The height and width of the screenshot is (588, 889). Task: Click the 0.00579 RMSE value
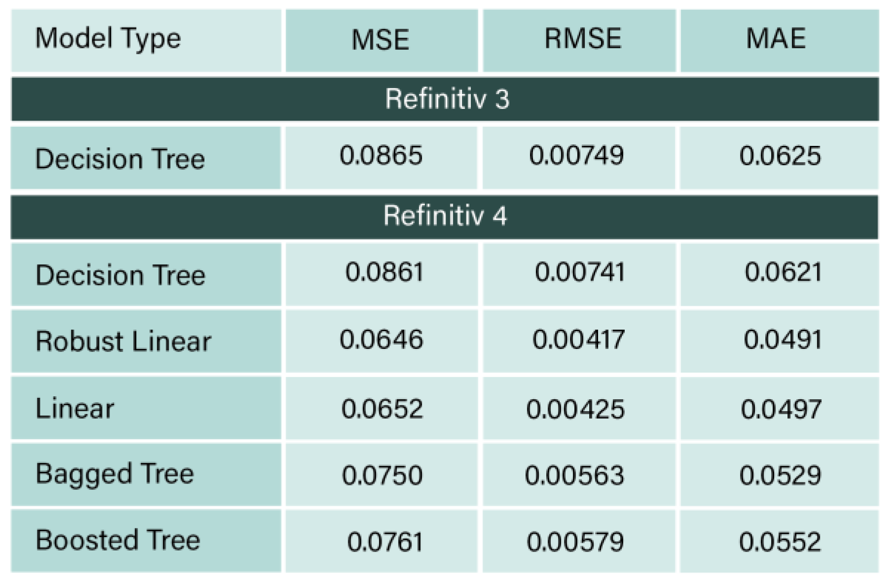[575, 542]
